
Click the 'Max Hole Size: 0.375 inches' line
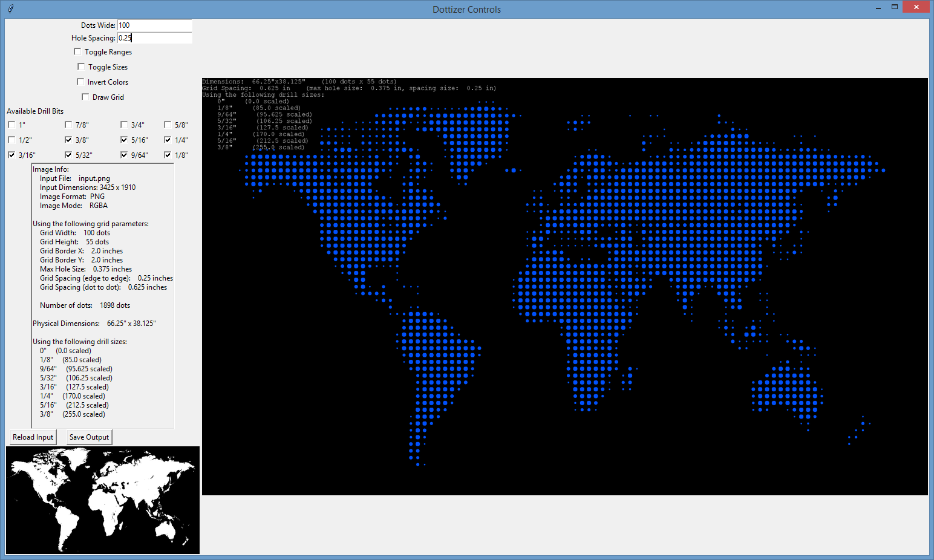pyautogui.click(x=86, y=269)
